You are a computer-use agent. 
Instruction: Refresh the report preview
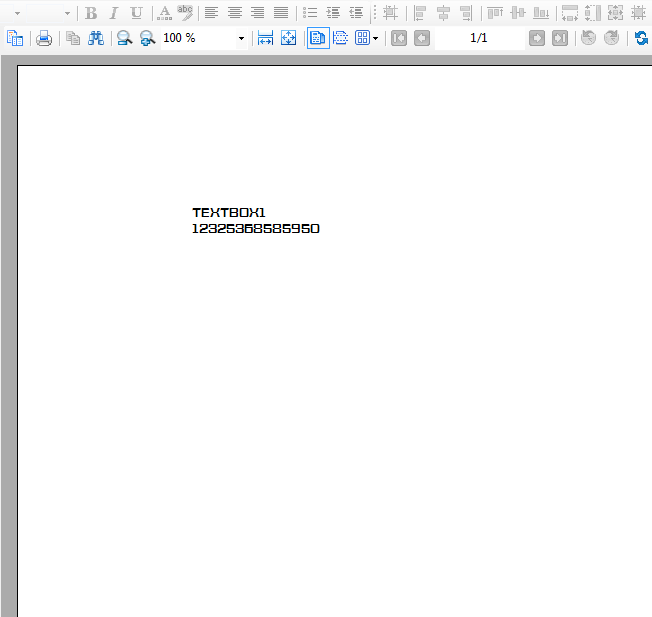pos(641,38)
